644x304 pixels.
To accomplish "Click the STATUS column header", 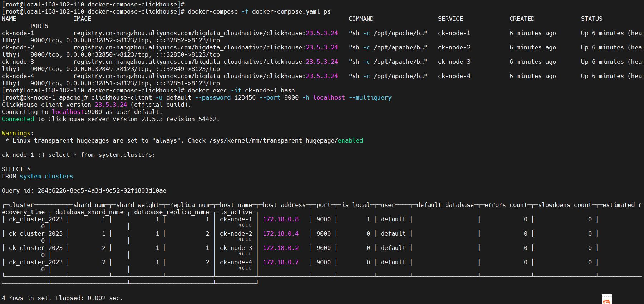I will [x=592, y=19].
